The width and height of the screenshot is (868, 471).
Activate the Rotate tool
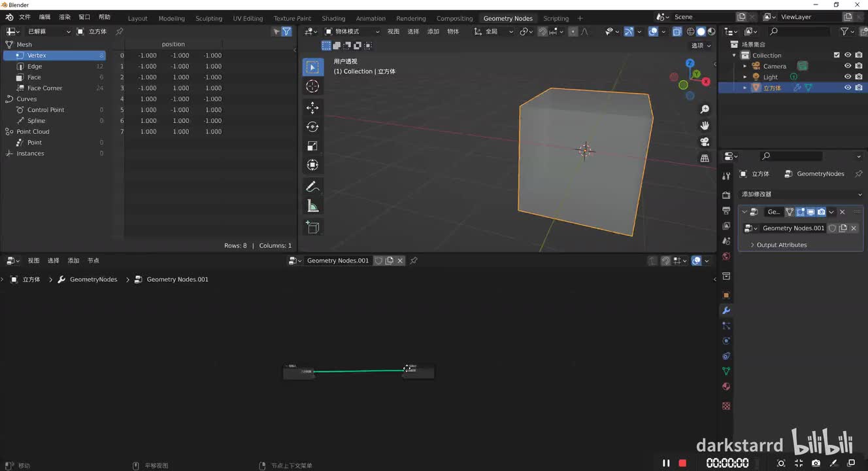pos(312,127)
